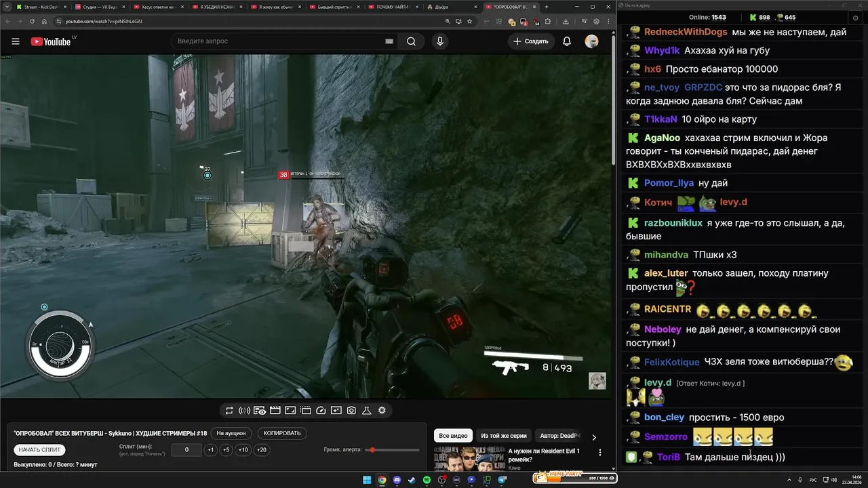868x488 pixels.
Task: Open the А нужен ли Resident Evil 1 ремейк title
Action: [x=544, y=455]
